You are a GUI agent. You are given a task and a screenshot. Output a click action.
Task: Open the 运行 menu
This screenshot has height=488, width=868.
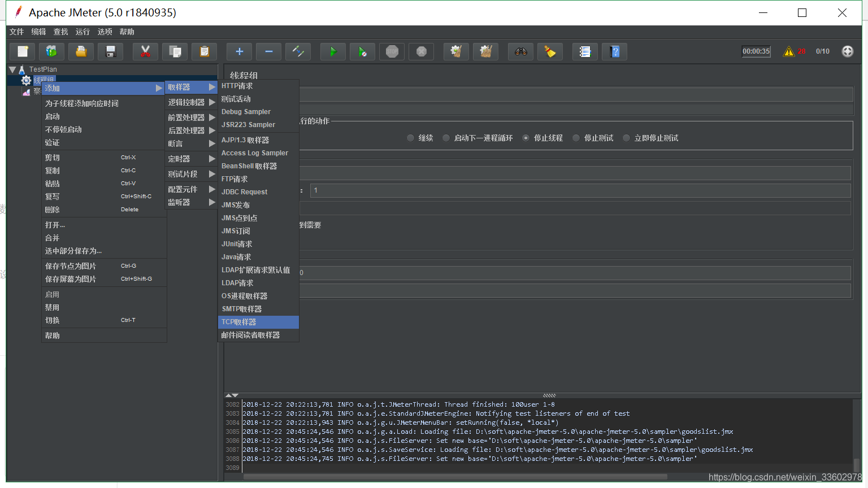point(83,32)
